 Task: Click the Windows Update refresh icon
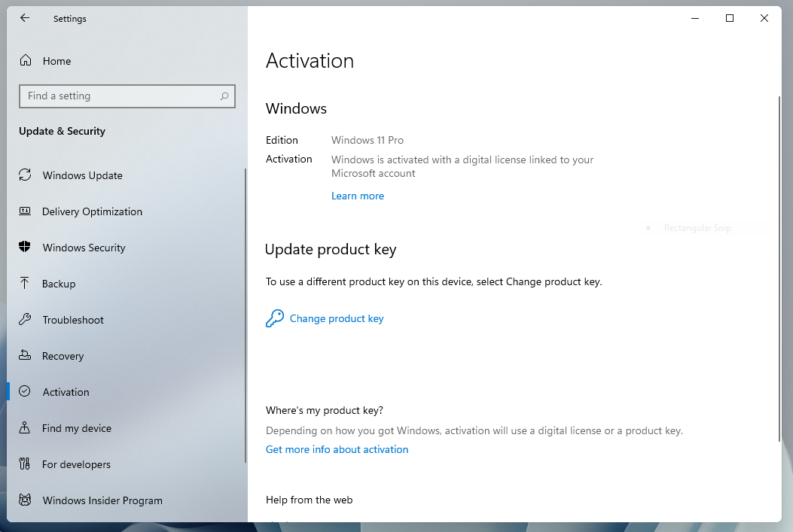point(25,175)
